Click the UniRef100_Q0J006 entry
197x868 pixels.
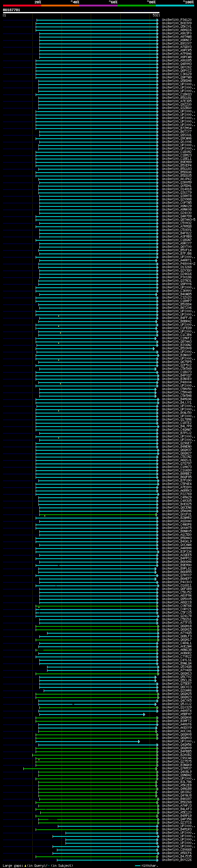(177, 142)
